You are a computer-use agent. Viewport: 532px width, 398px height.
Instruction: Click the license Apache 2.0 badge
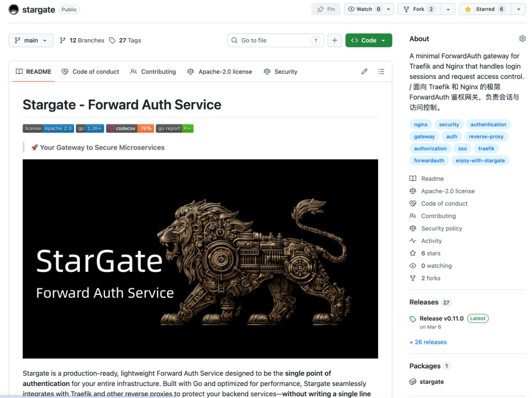coord(48,129)
